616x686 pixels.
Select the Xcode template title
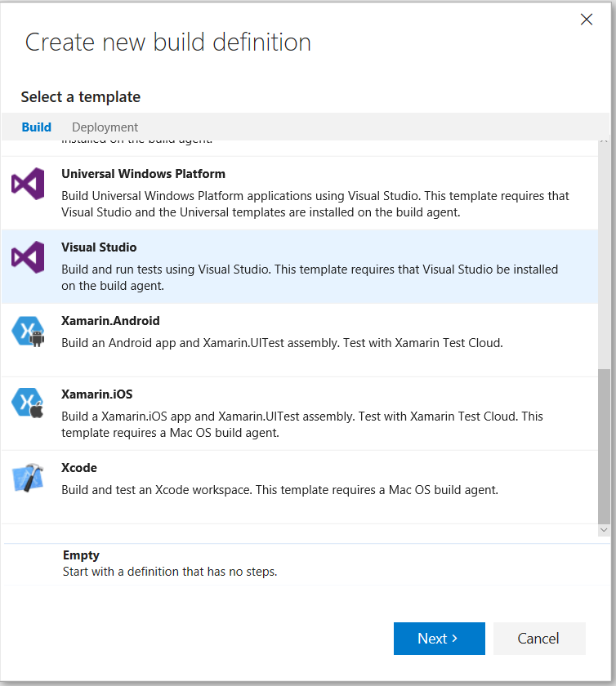(79, 468)
